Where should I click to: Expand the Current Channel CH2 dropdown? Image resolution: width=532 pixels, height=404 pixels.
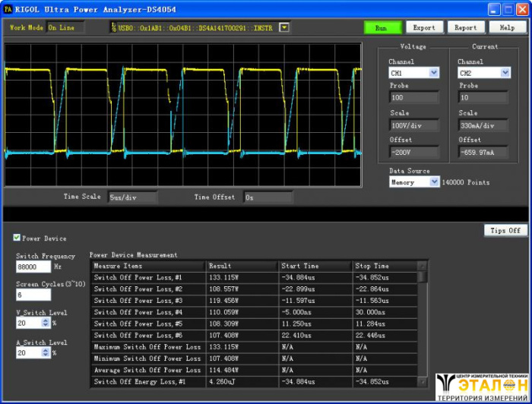[x=505, y=73]
